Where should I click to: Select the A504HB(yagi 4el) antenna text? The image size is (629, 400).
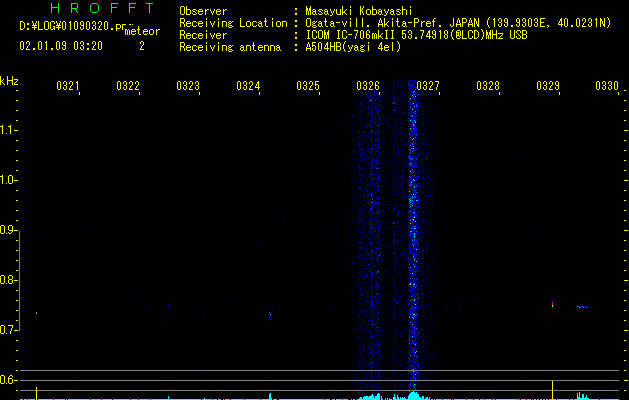point(353,47)
